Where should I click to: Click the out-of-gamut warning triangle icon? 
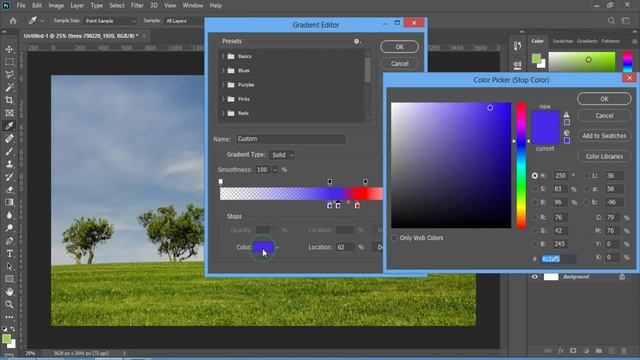(x=567, y=115)
